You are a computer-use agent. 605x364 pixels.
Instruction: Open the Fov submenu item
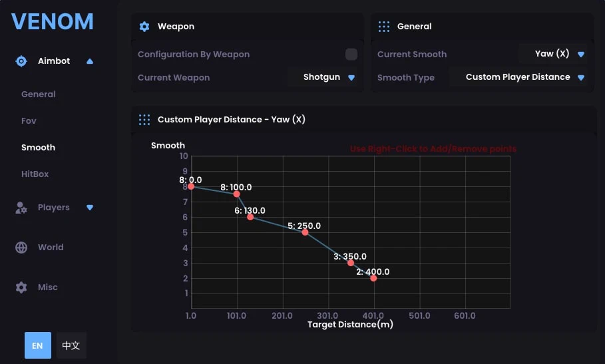pyautogui.click(x=29, y=120)
